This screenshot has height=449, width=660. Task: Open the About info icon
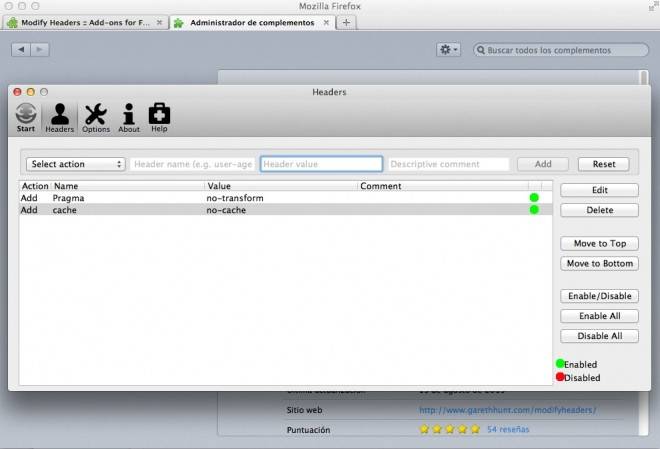(x=129, y=118)
